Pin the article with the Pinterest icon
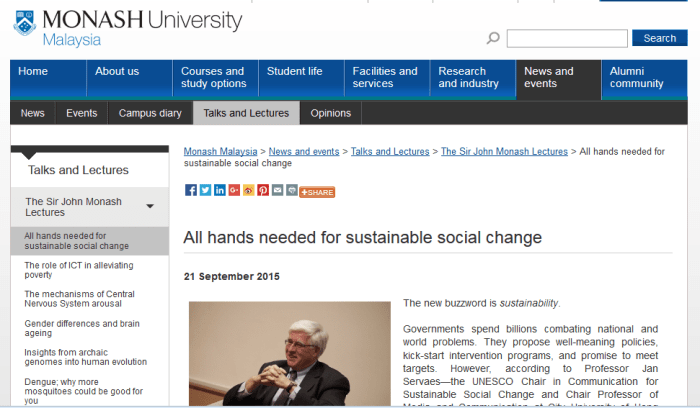700x408 pixels. pyautogui.click(x=263, y=190)
